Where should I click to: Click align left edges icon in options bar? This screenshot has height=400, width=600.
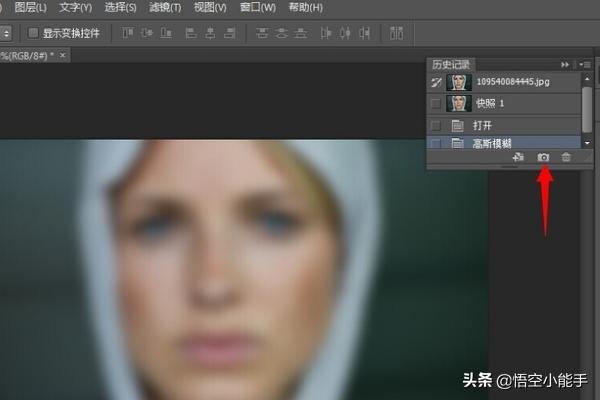click(x=191, y=33)
